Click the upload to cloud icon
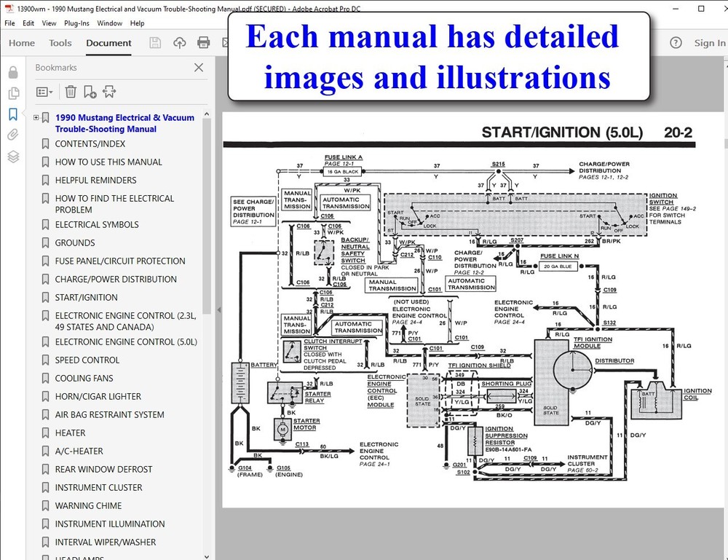This screenshot has width=728, height=560. pos(179,43)
